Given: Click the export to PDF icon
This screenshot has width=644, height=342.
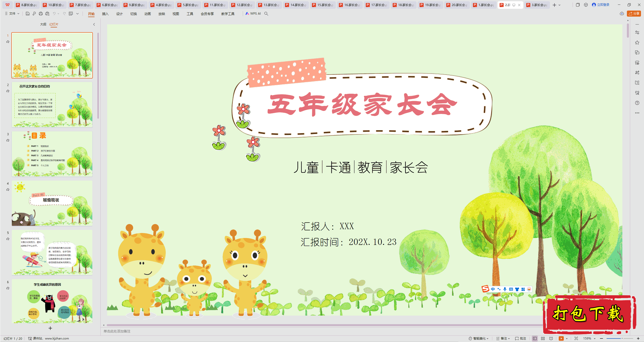Looking at the screenshot, I should pos(34,14).
